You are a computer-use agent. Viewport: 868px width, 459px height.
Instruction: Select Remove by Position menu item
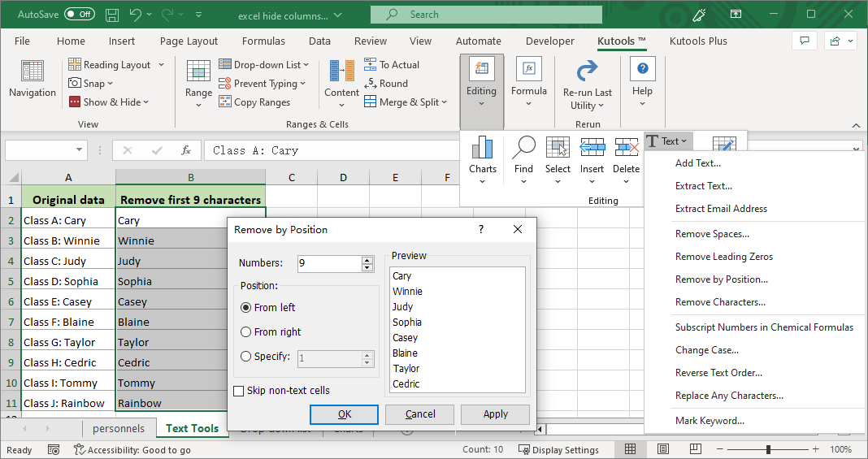(x=722, y=279)
